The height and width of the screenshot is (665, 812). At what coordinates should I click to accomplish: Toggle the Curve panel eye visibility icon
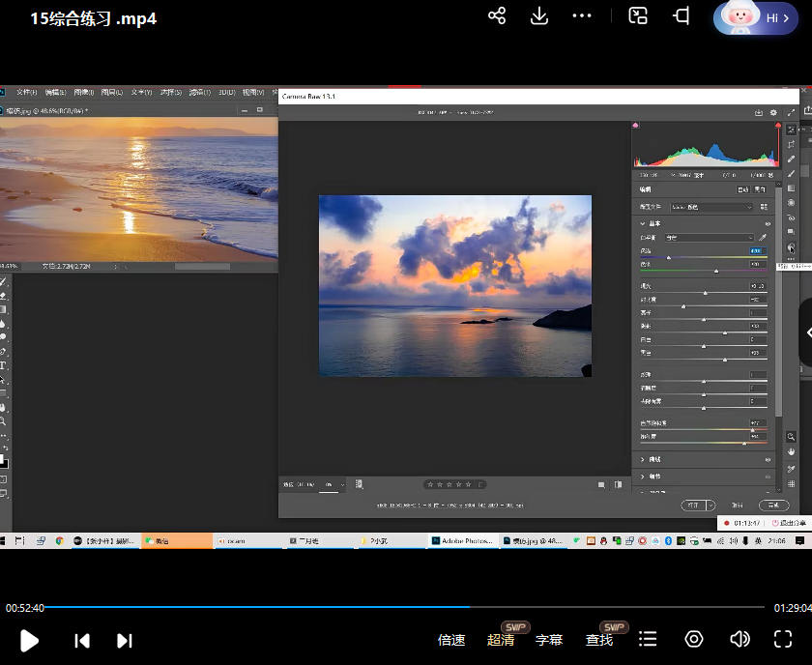coord(768,459)
